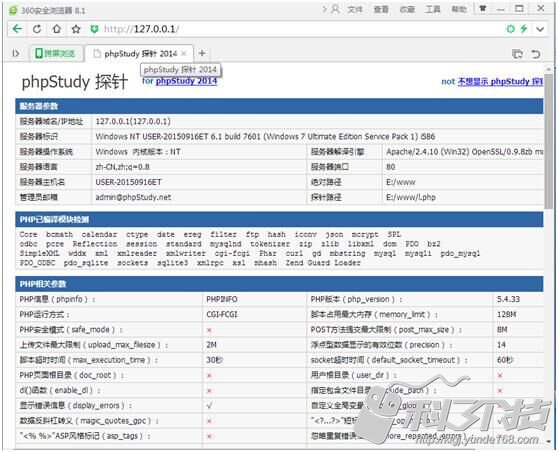Bookmark the page with the star icon
558x452 pixels.
76,29
